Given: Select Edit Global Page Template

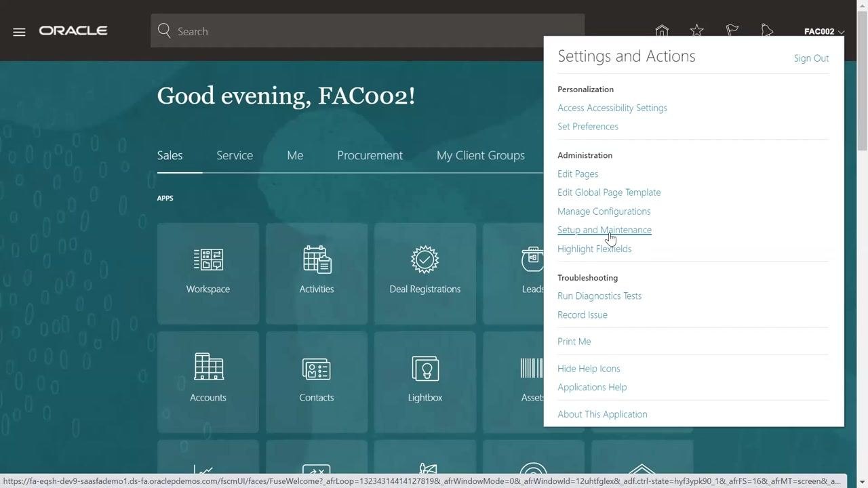Looking at the screenshot, I should point(609,192).
